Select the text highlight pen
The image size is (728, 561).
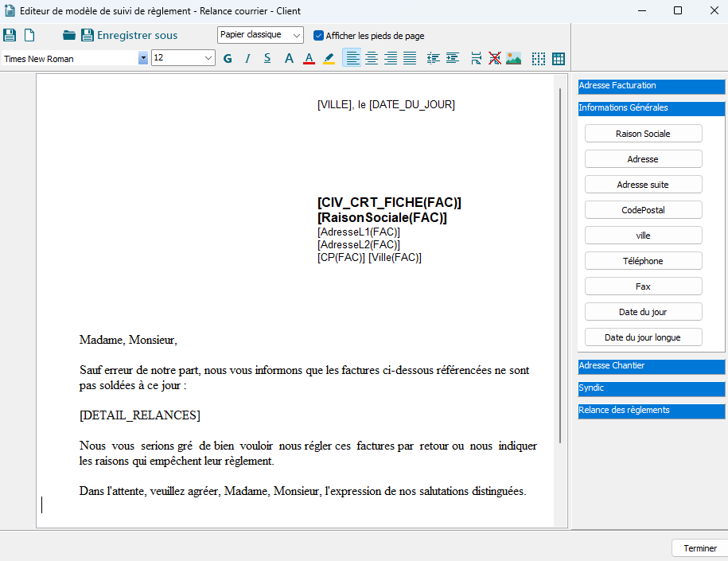329,57
